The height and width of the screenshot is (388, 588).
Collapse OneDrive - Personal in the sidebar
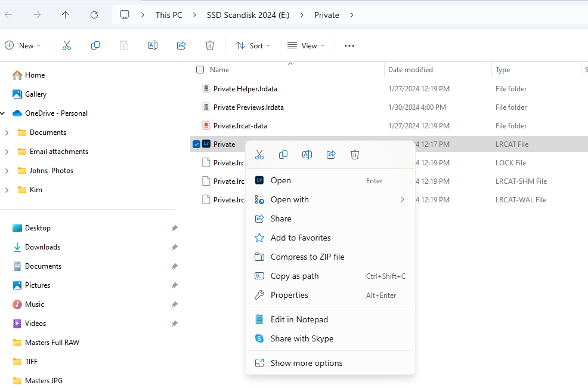click(x=4, y=113)
